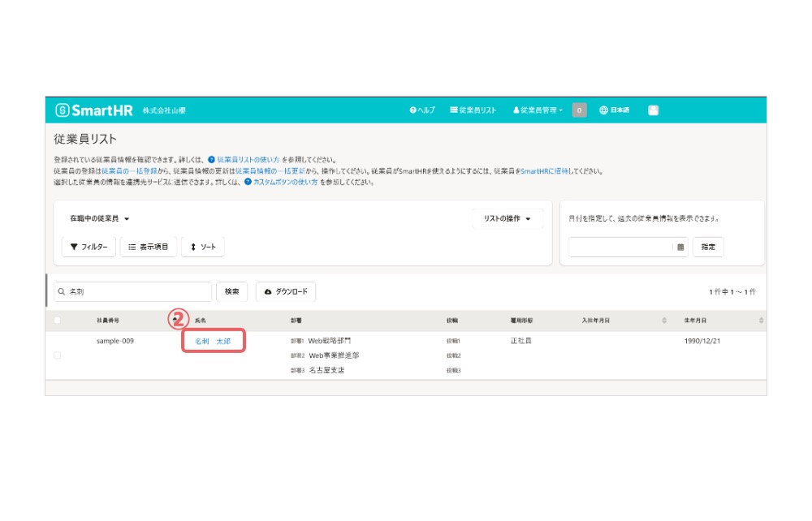Image resolution: width=812 pixels, height=521 pixels.
Task: Sort by the 入社年月日 column arrows
Action: pyautogui.click(x=664, y=321)
